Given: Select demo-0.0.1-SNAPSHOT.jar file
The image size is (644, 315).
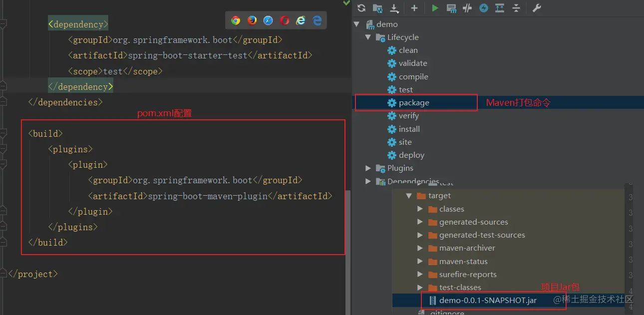Looking at the screenshot, I should [488, 301].
